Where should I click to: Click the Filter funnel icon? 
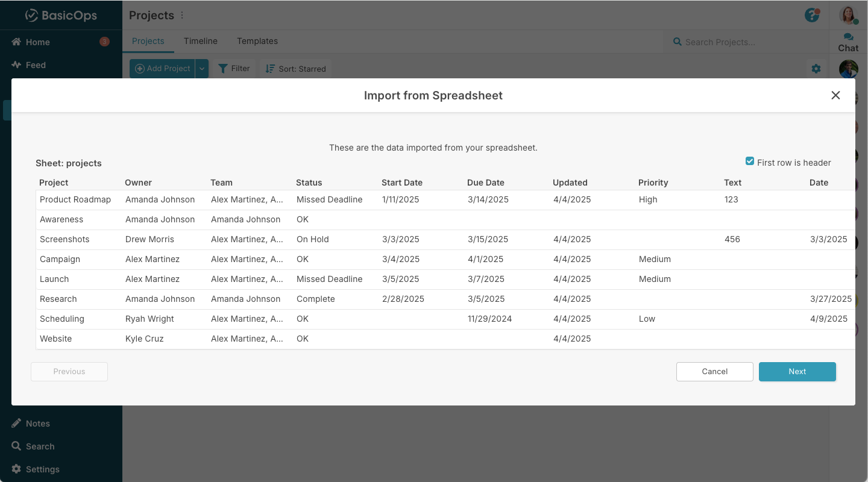click(x=224, y=68)
